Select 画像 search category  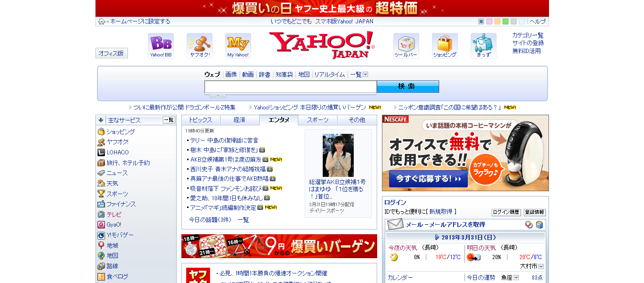(231, 75)
